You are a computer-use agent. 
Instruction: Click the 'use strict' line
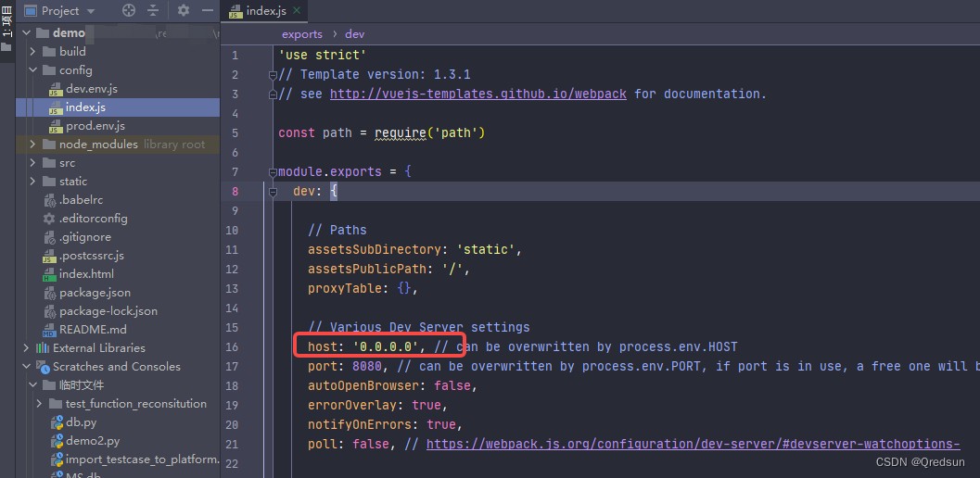pos(323,55)
